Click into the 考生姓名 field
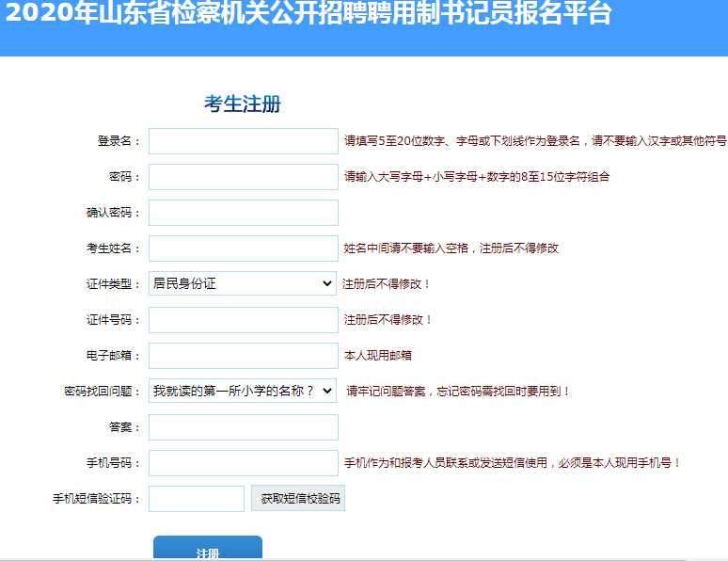The image size is (728, 561). coord(243,248)
